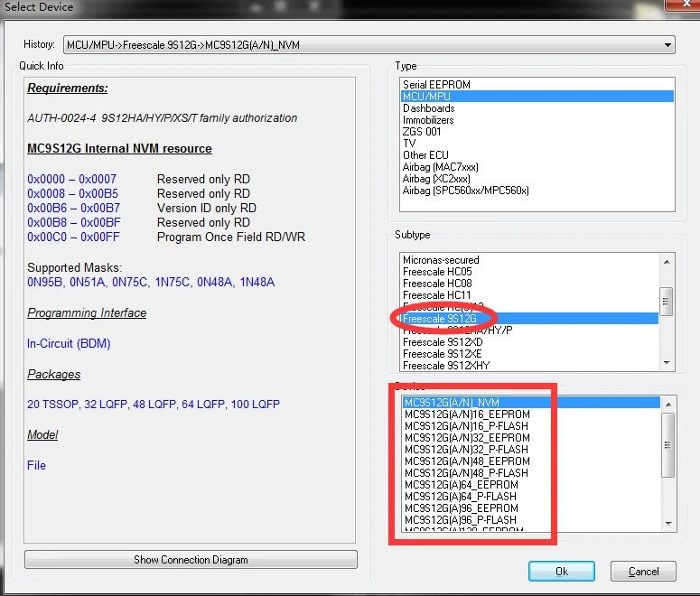The height and width of the screenshot is (596, 700).
Task: Click Device list scroll down arrow
Action: tap(668, 523)
